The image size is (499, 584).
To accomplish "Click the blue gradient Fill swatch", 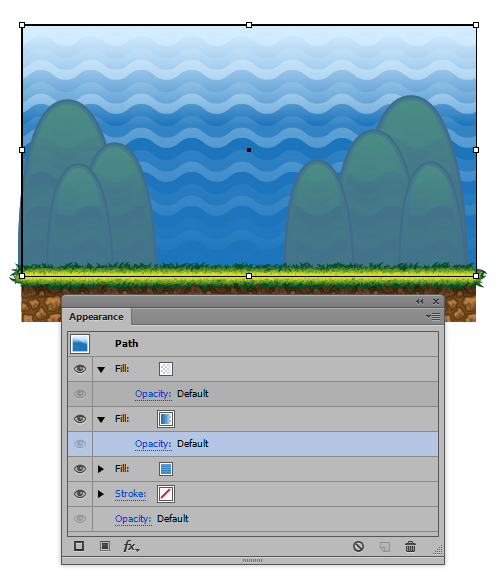I will [x=166, y=419].
